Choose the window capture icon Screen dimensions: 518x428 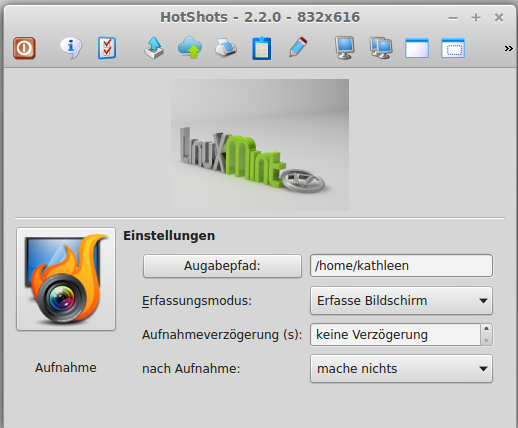click(x=417, y=49)
